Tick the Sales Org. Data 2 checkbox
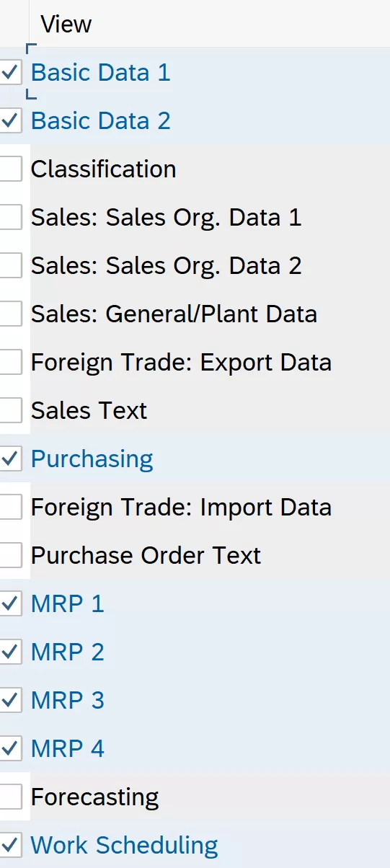390x868 pixels. [10, 265]
